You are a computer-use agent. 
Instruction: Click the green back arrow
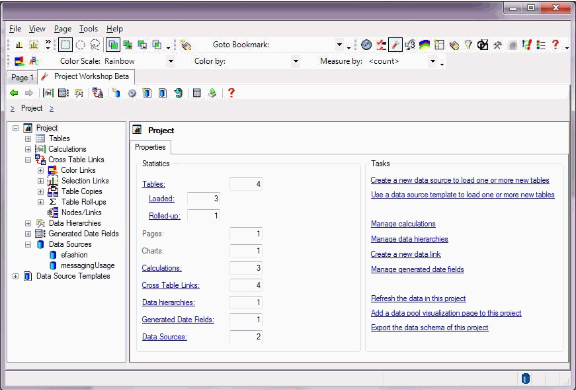click(x=14, y=93)
